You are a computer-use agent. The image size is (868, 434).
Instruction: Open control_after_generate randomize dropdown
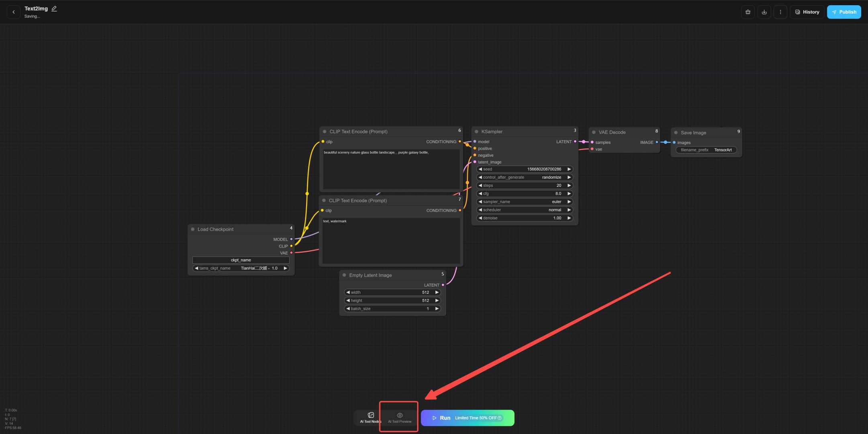tap(524, 177)
